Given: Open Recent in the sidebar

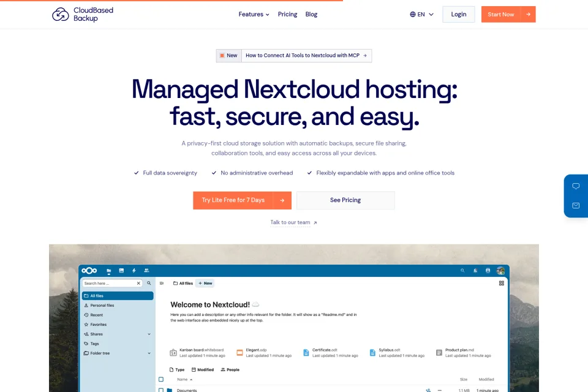Looking at the screenshot, I should [x=118, y=315].
